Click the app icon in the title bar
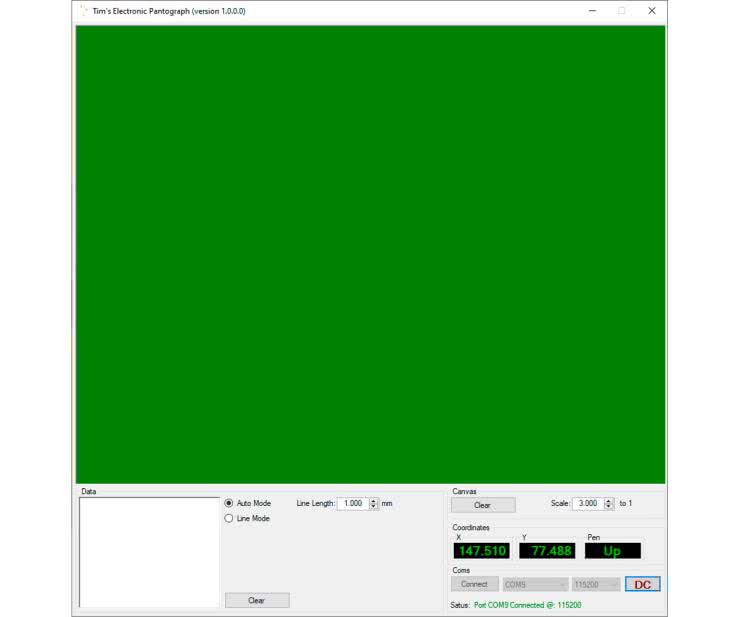Screen dimensions: 740x617 pos(82,11)
